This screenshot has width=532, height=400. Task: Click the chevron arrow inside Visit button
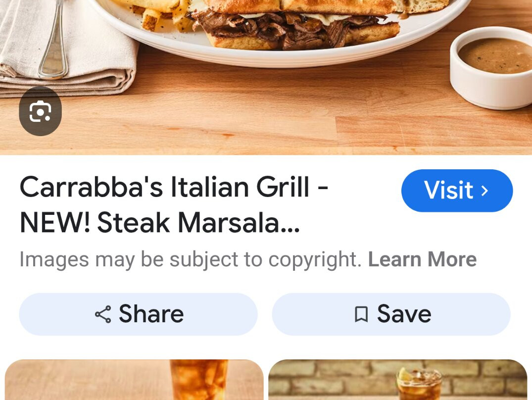pyautogui.click(x=485, y=191)
